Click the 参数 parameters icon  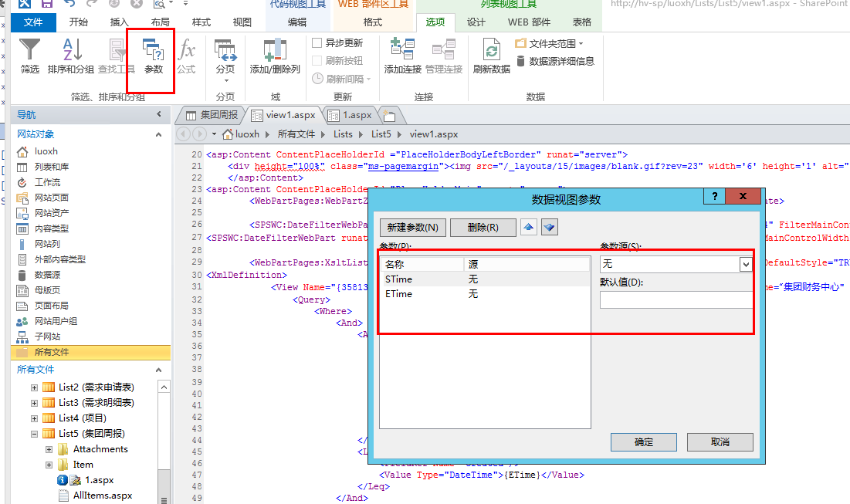153,52
